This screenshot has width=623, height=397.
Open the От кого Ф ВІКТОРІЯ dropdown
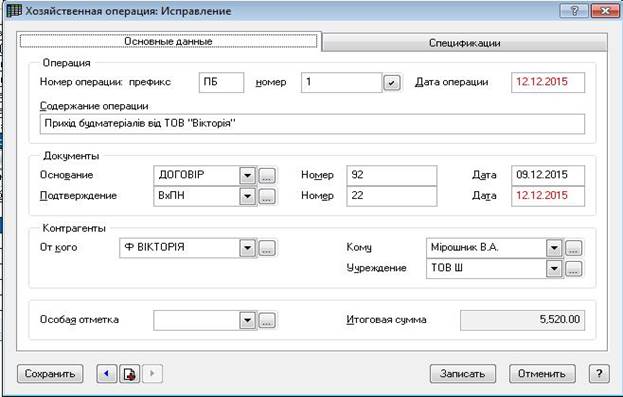(248, 248)
